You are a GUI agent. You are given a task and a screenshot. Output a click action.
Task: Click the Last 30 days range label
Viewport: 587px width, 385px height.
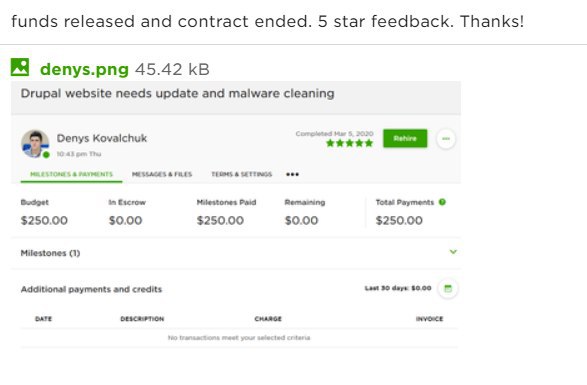coord(398,288)
